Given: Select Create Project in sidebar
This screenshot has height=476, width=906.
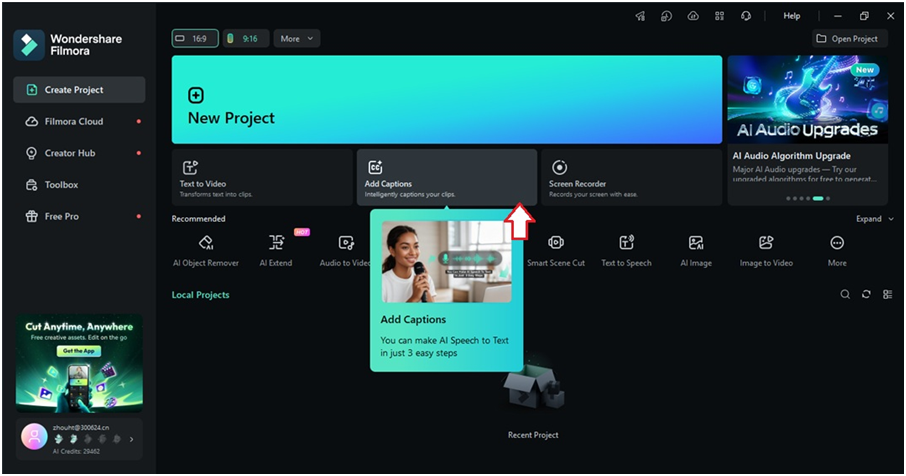Looking at the screenshot, I should tap(79, 90).
